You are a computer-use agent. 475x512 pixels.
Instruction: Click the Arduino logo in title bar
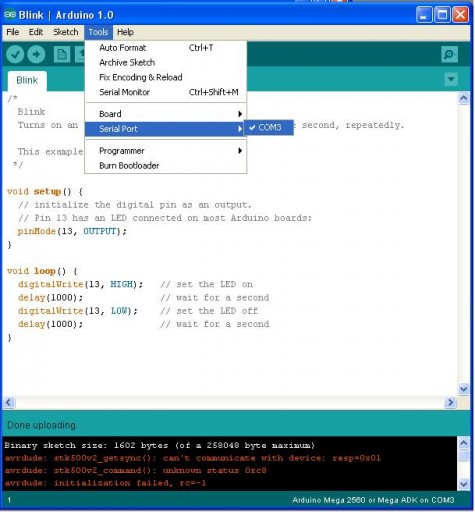[10, 15]
